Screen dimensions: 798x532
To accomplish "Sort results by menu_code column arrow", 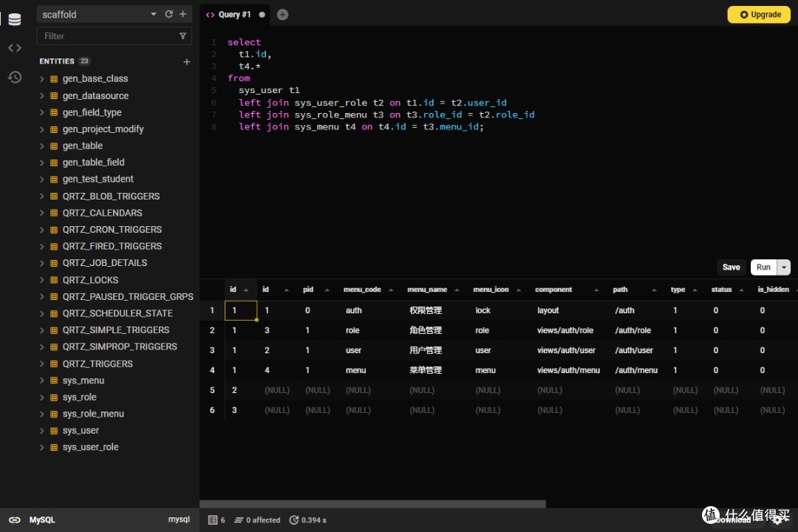I will [x=392, y=290].
